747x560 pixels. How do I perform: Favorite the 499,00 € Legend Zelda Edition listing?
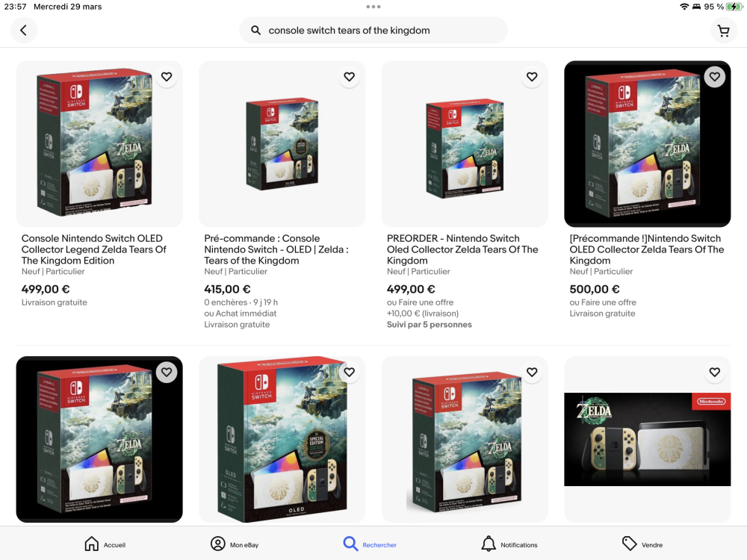pos(167,77)
